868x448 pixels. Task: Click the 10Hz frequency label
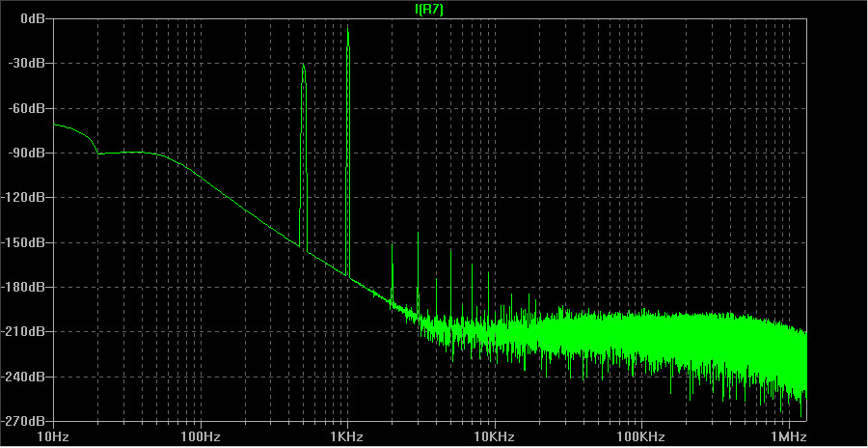[x=54, y=435]
